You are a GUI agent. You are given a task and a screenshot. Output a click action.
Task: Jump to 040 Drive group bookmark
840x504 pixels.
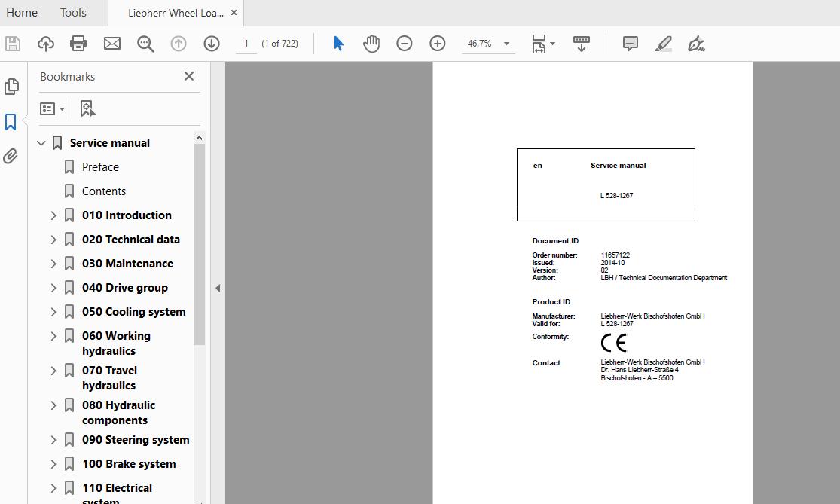(x=125, y=288)
